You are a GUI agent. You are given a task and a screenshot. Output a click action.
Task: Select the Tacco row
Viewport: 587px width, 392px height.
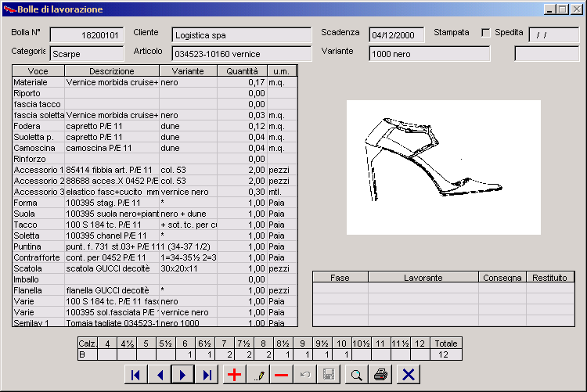tap(155, 225)
